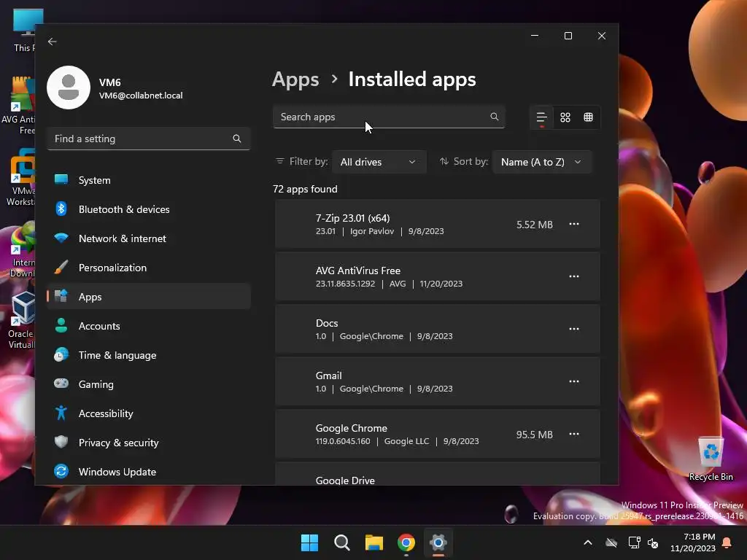The height and width of the screenshot is (560, 747).
Task: Select the VMware Workstation desktop shortcut
Action: coord(21,177)
